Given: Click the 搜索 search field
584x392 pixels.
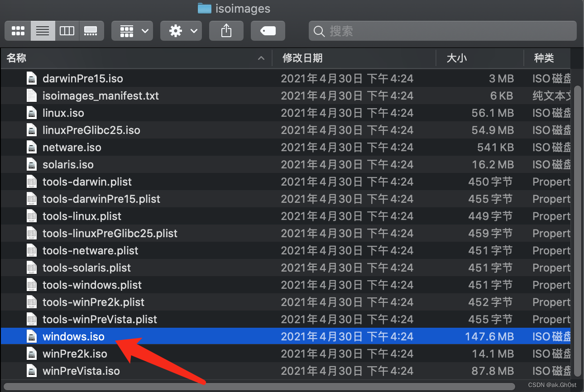Looking at the screenshot, I should tap(443, 31).
